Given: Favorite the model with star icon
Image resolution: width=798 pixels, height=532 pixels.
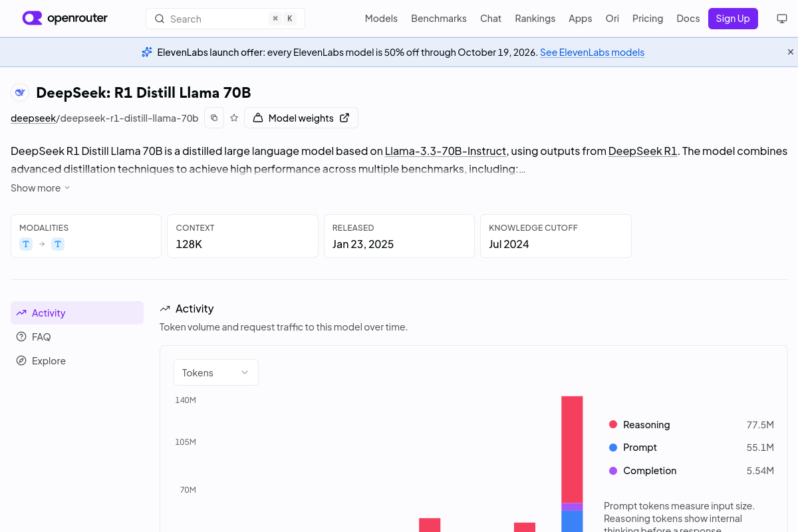Looking at the screenshot, I should 234,118.
